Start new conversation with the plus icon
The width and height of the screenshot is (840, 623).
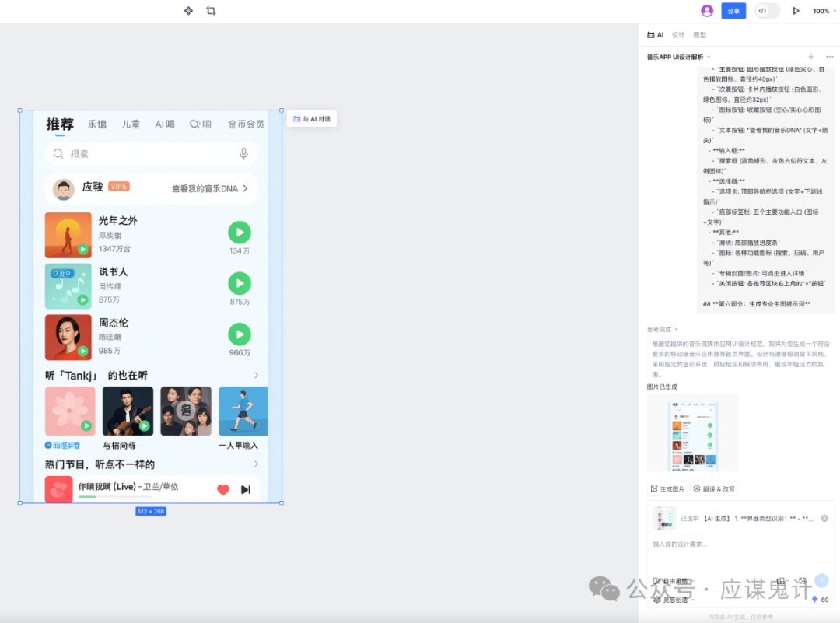point(811,57)
